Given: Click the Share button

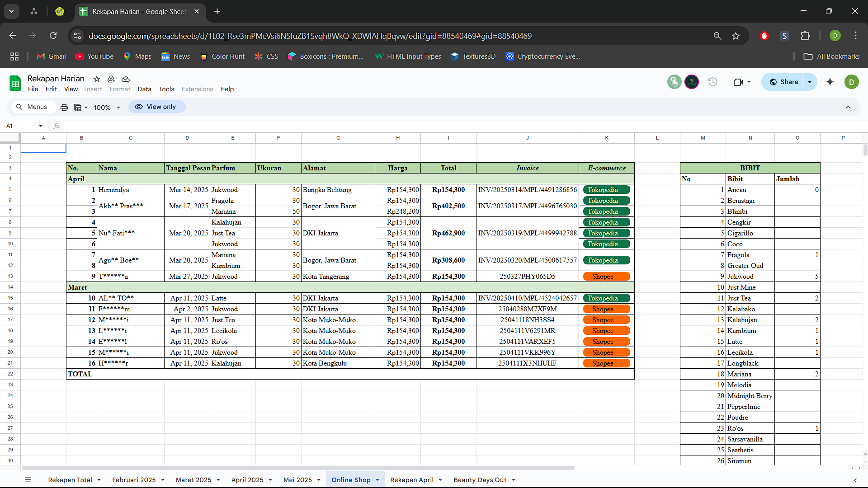Looking at the screenshot, I should [x=784, y=82].
